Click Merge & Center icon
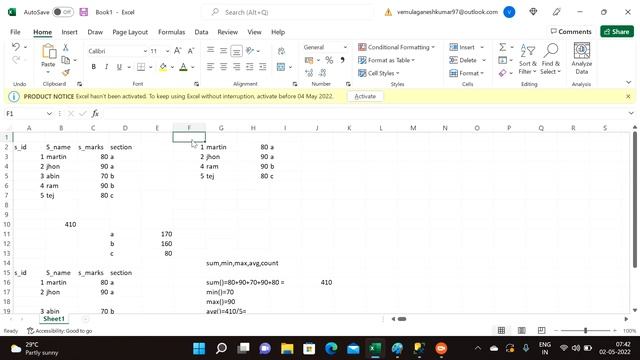The width and height of the screenshot is (640, 360). point(281,67)
